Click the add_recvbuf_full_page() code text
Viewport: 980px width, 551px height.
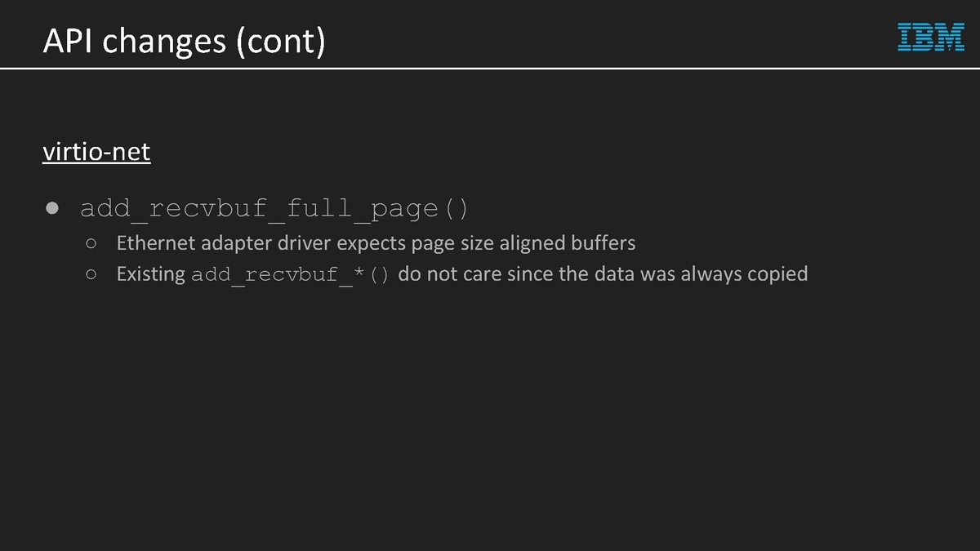point(274,208)
